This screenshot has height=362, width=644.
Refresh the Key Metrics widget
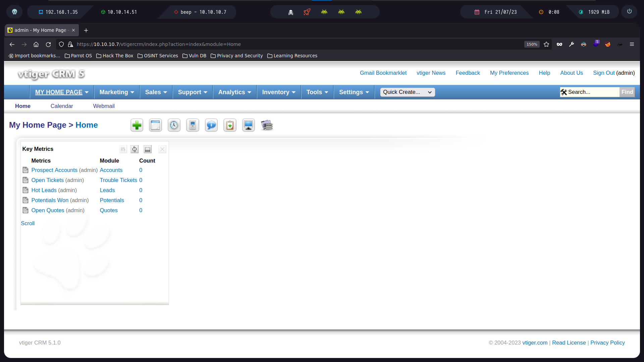click(x=135, y=149)
